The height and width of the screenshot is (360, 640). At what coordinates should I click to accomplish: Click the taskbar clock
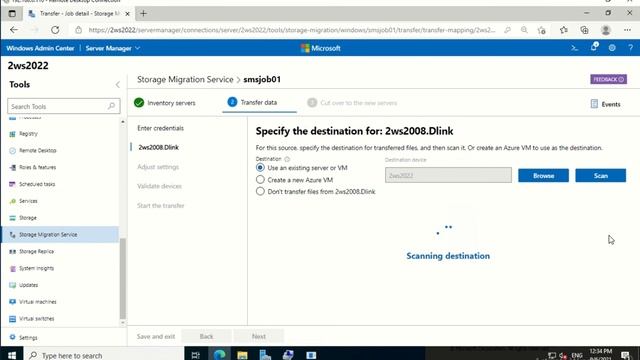click(600, 354)
